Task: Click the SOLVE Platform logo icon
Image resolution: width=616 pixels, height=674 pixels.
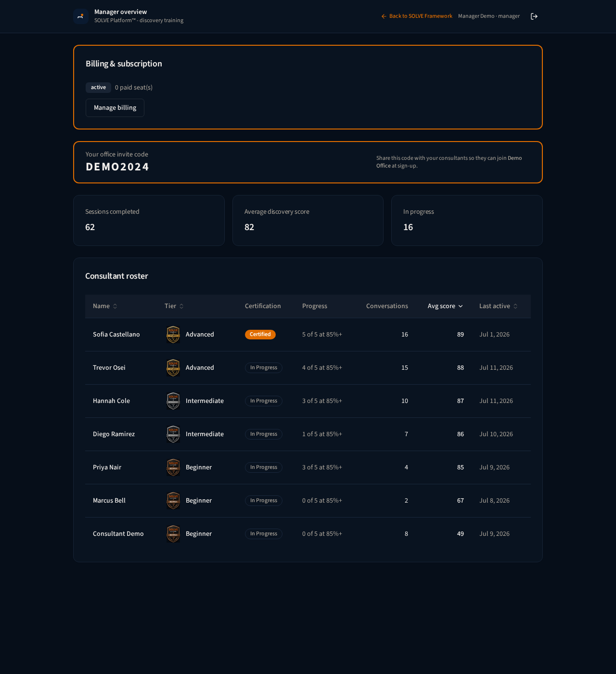Action: [x=81, y=16]
